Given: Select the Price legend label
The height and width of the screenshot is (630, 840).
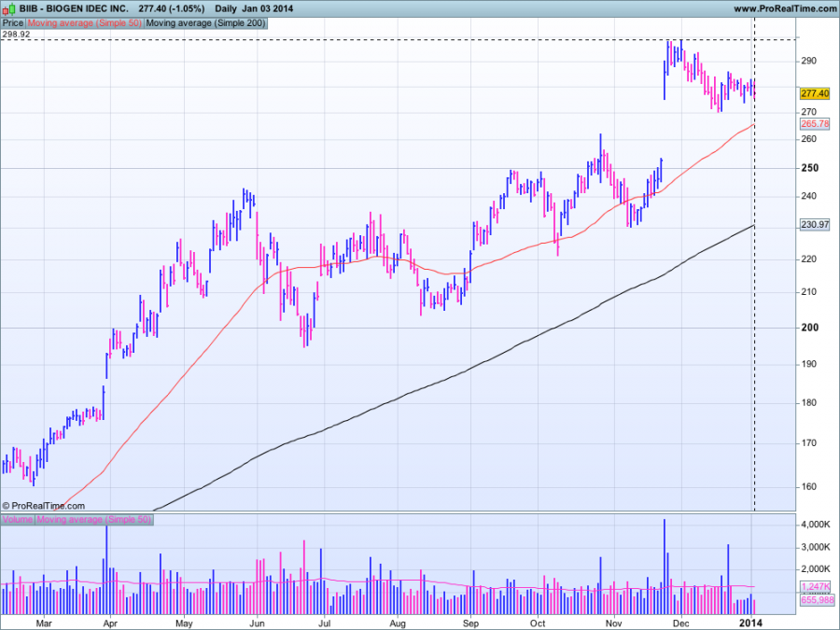Looking at the screenshot, I should [13, 23].
